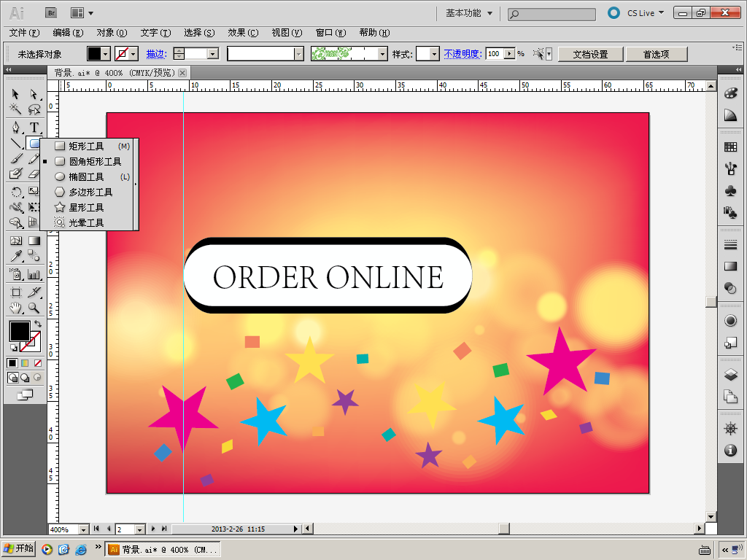
Task: Open stroke color dropdown in control bar
Action: (x=134, y=54)
